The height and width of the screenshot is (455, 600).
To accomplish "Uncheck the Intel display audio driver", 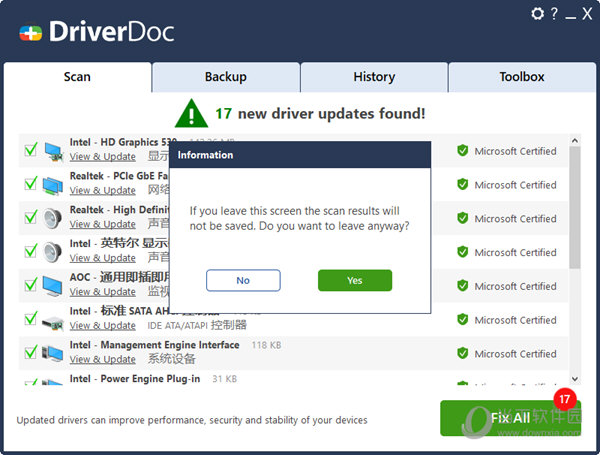I will [x=31, y=250].
